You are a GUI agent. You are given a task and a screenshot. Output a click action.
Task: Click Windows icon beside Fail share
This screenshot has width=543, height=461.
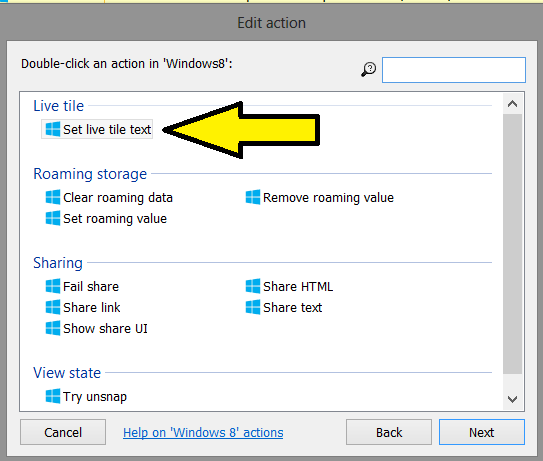(53, 286)
